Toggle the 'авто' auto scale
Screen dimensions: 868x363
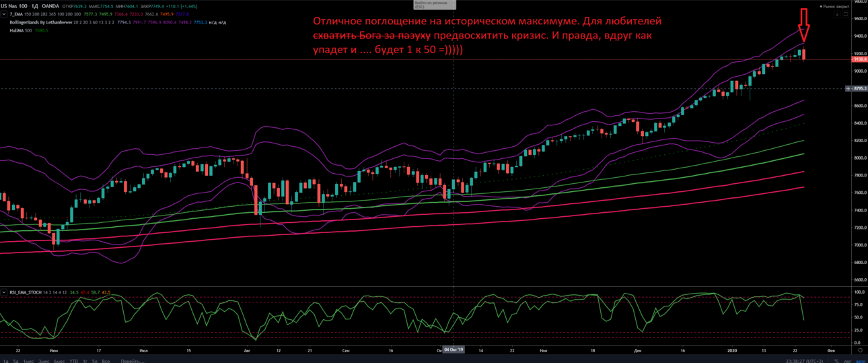point(861,360)
